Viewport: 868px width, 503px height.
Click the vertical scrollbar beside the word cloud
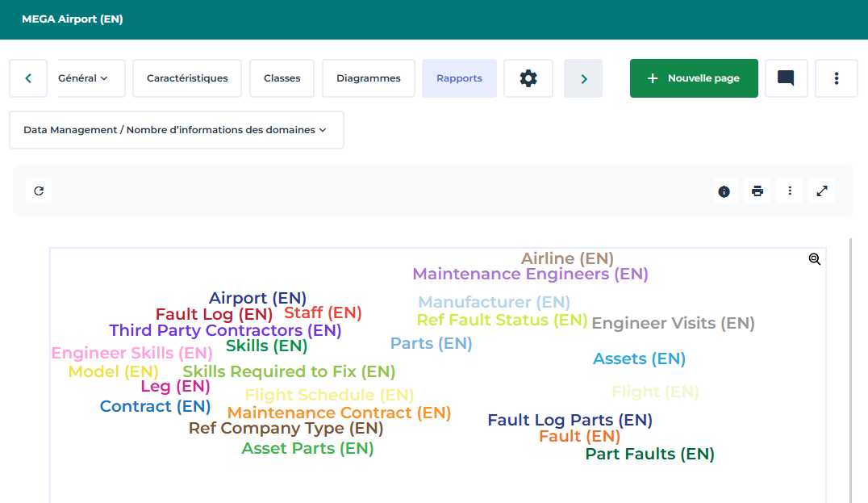click(x=851, y=370)
